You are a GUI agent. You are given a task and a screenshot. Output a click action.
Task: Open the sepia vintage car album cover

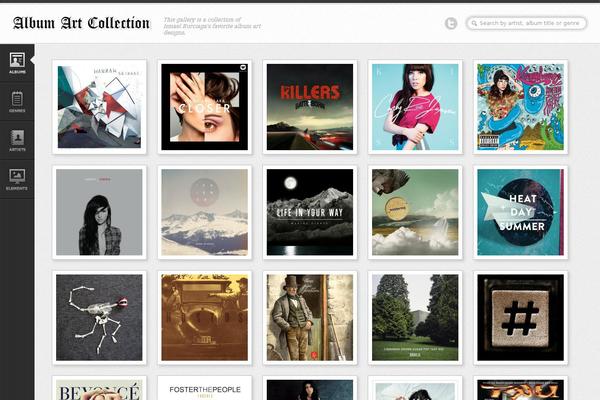pyautogui.click(x=205, y=318)
